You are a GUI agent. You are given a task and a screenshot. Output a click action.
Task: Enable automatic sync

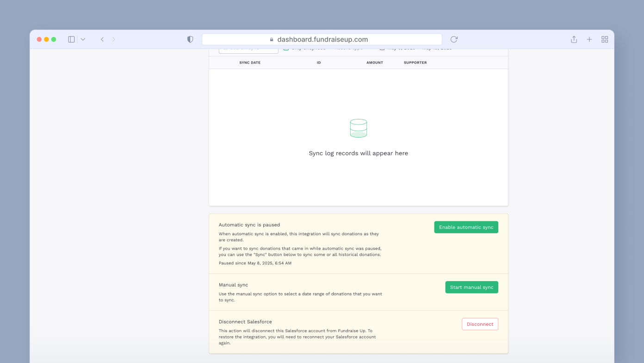[466, 227]
